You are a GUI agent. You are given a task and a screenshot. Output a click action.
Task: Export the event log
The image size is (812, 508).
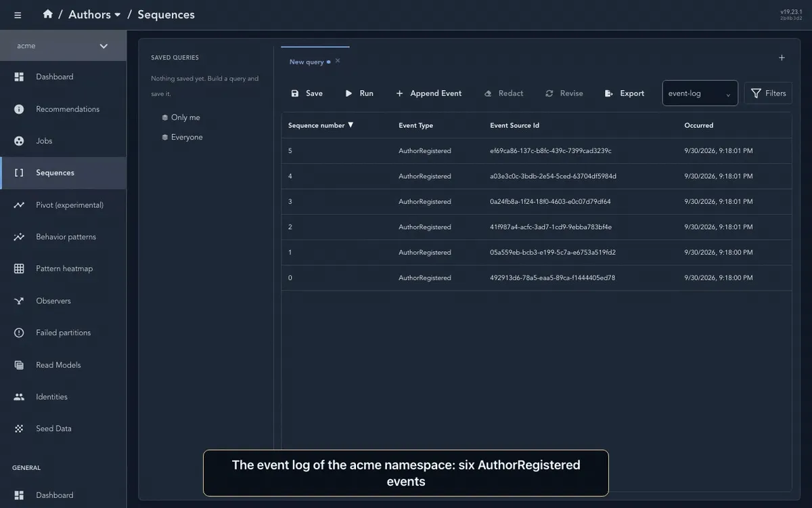(624, 93)
